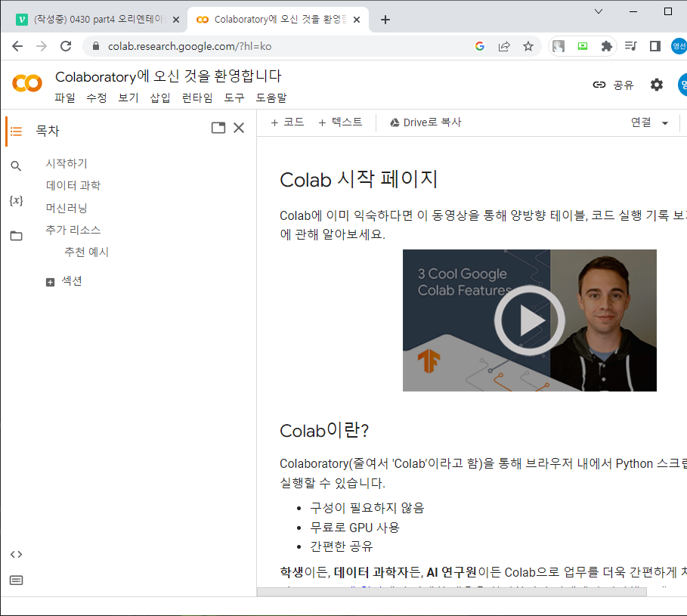Open the command palette icon at sidebar bottom

click(16, 580)
